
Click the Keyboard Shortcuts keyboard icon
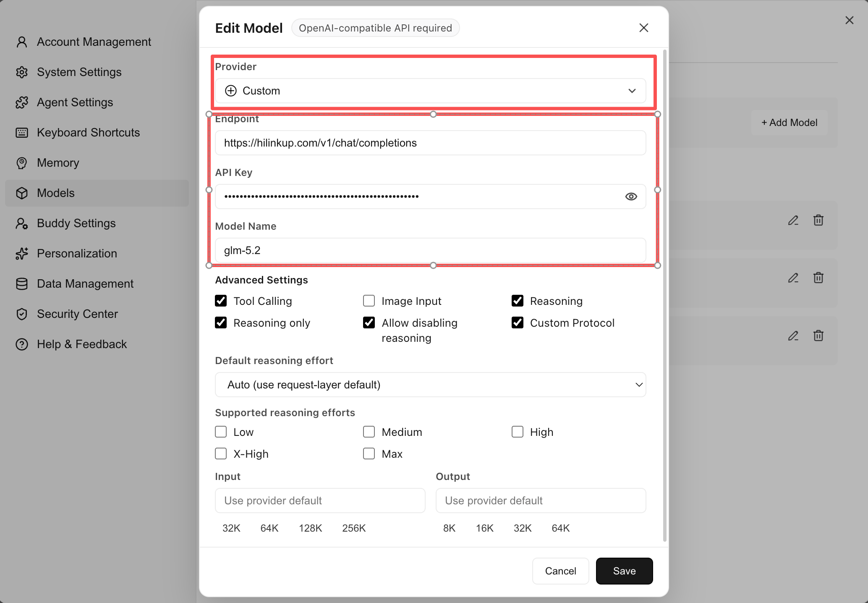(22, 133)
